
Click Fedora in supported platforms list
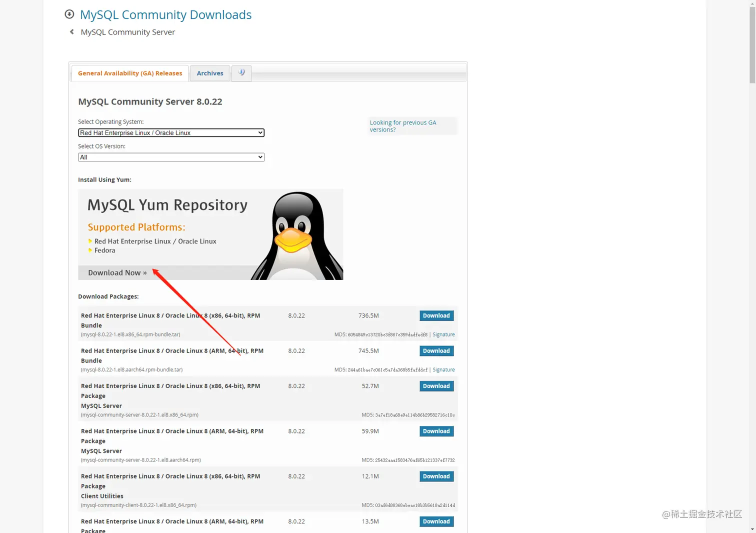click(x=105, y=250)
